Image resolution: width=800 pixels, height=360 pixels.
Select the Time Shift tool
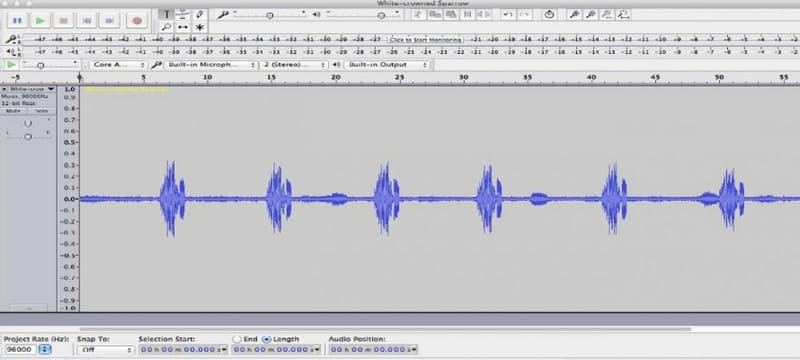tap(183, 27)
